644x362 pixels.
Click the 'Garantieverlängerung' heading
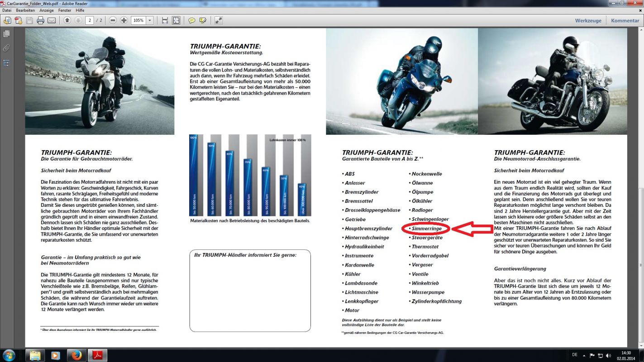[x=520, y=269]
